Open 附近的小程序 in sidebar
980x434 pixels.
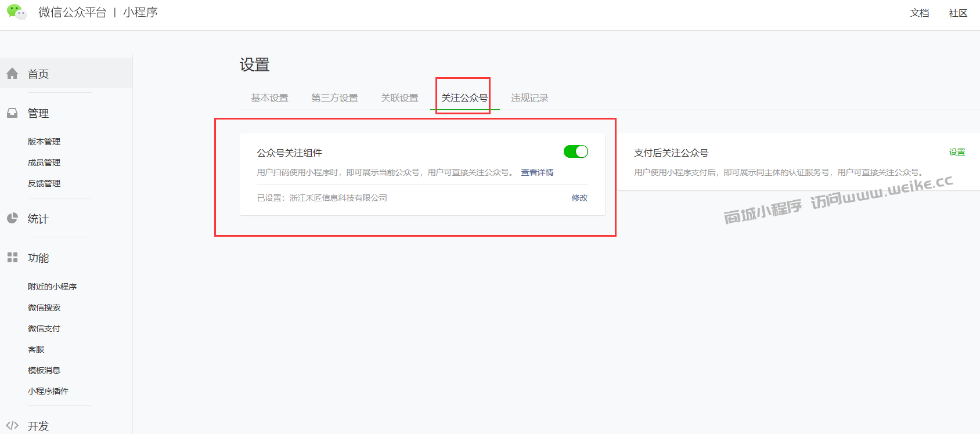[x=52, y=287]
